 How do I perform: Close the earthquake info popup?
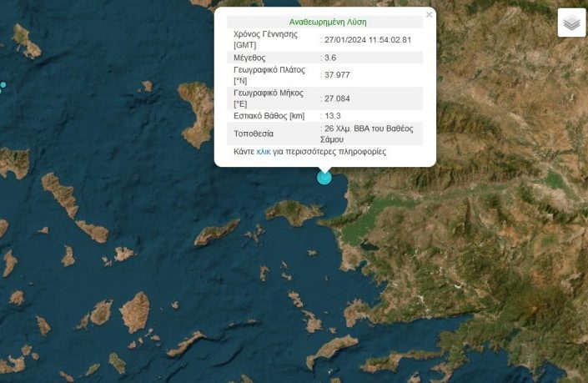[429, 15]
